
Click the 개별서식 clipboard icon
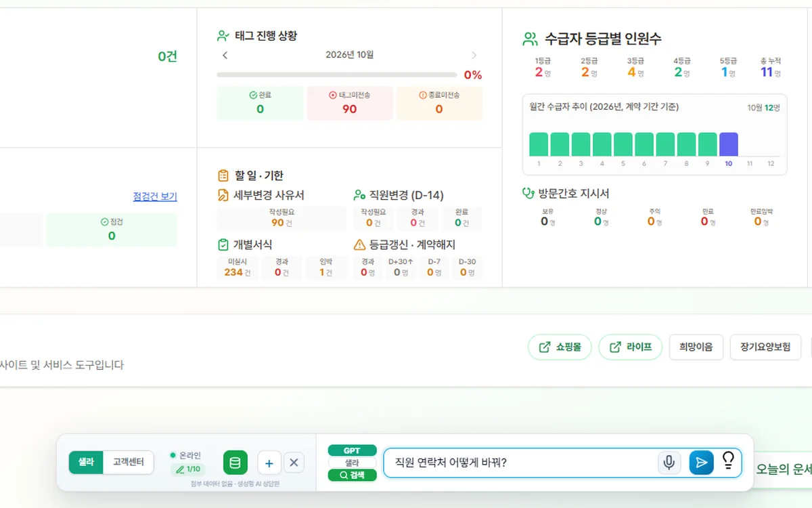coord(223,245)
